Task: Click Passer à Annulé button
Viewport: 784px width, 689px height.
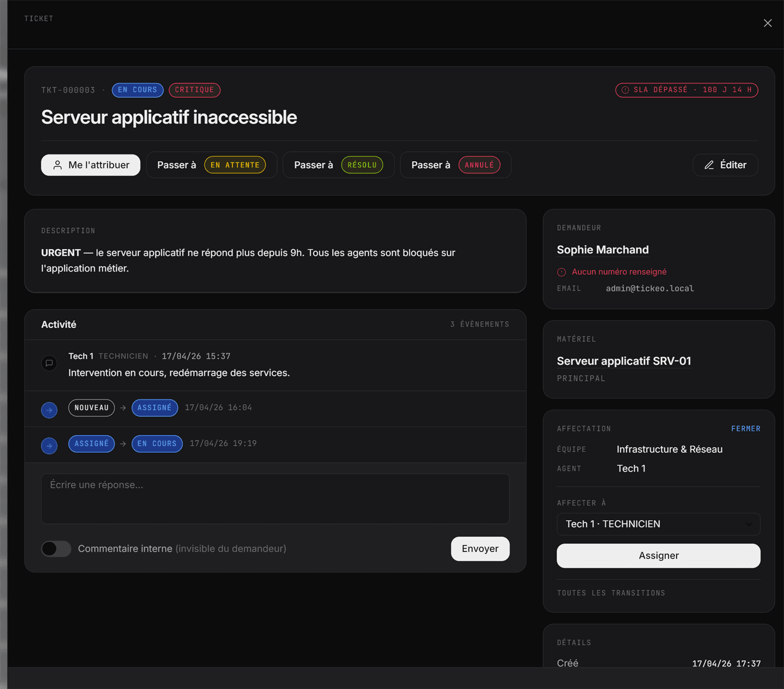Action: point(455,165)
